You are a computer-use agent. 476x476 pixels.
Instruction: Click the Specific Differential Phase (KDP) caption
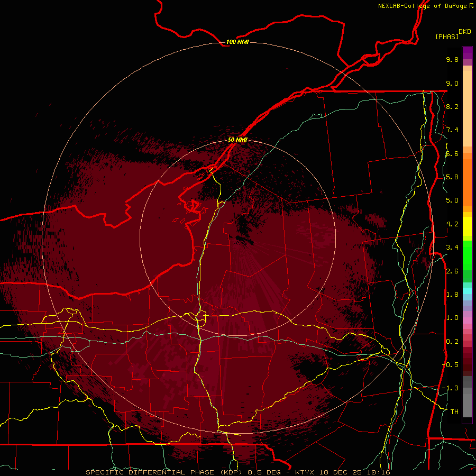[166, 472]
